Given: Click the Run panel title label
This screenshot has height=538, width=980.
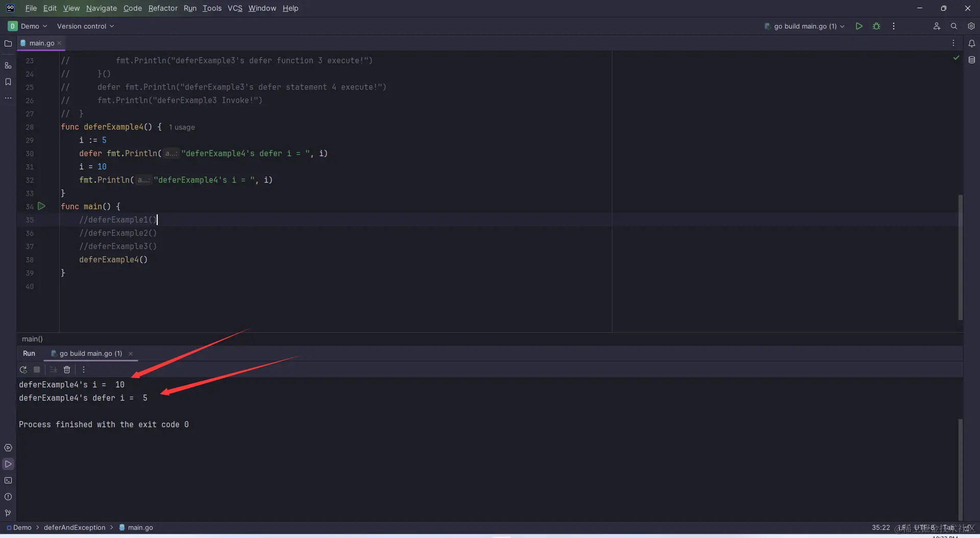Looking at the screenshot, I should pyautogui.click(x=29, y=353).
